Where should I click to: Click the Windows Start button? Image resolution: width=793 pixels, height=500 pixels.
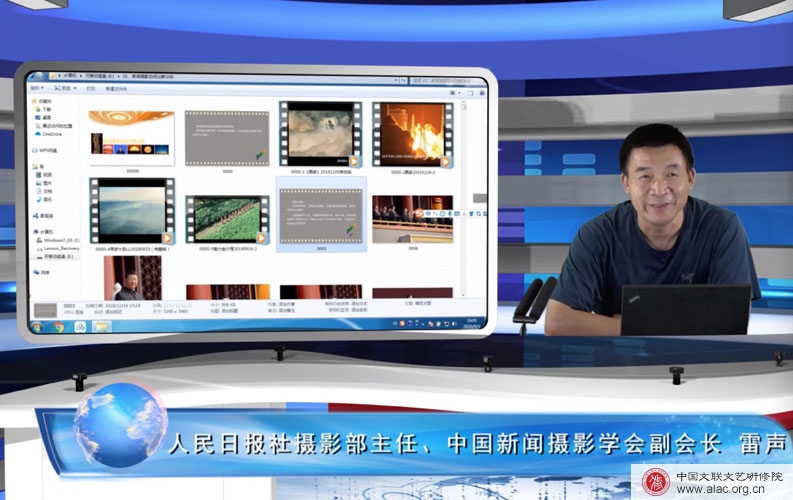pos(38,327)
